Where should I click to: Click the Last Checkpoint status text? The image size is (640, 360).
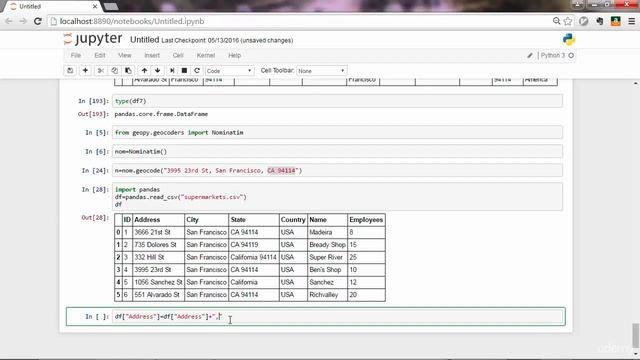pos(227,40)
